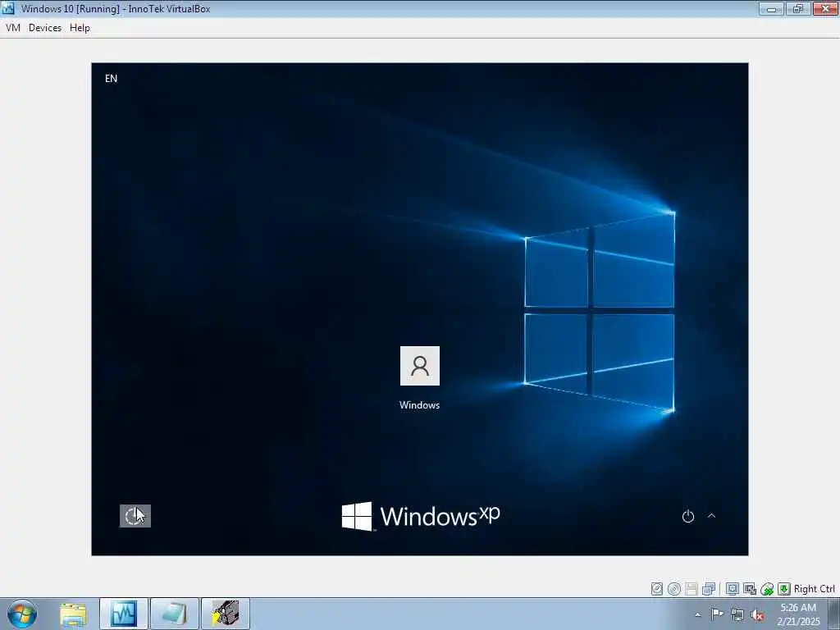Click the VirtualBox title bar application icon

click(x=8, y=8)
